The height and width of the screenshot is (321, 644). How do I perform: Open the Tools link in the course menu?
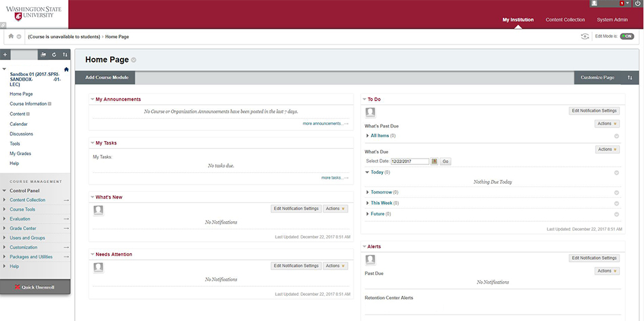point(15,144)
